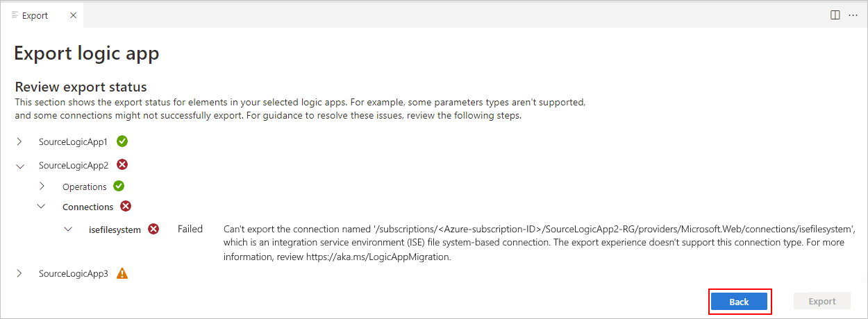Click red error icon next to Connections
This screenshot has height=319, width=868.
126,206
